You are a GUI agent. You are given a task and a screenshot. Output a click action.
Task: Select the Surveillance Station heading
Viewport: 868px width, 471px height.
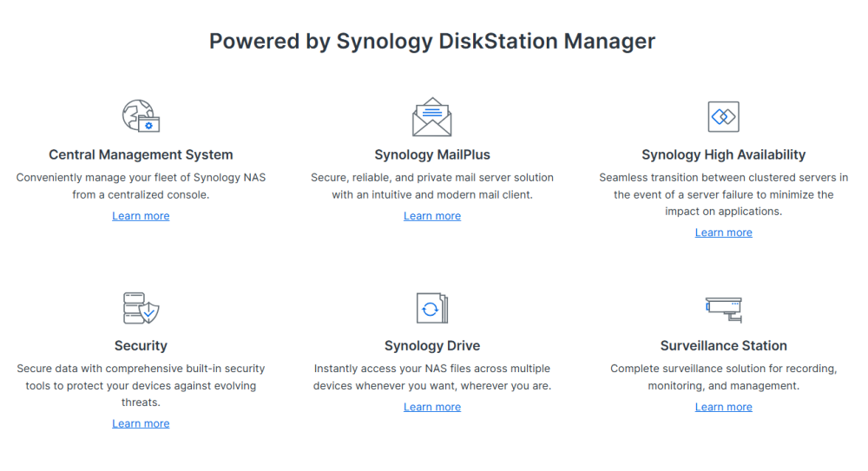[724, 345]
